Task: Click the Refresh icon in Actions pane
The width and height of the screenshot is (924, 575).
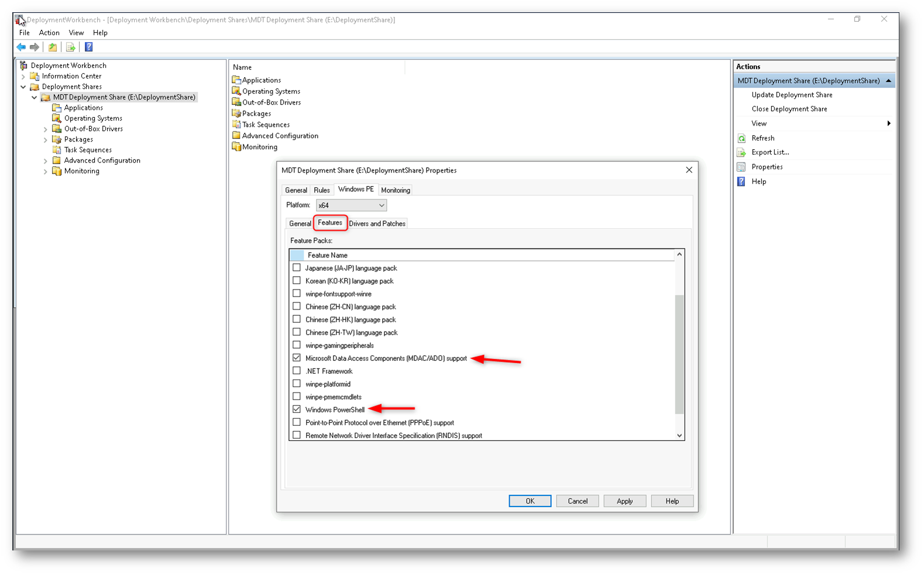Action: (x=741, y=138)
